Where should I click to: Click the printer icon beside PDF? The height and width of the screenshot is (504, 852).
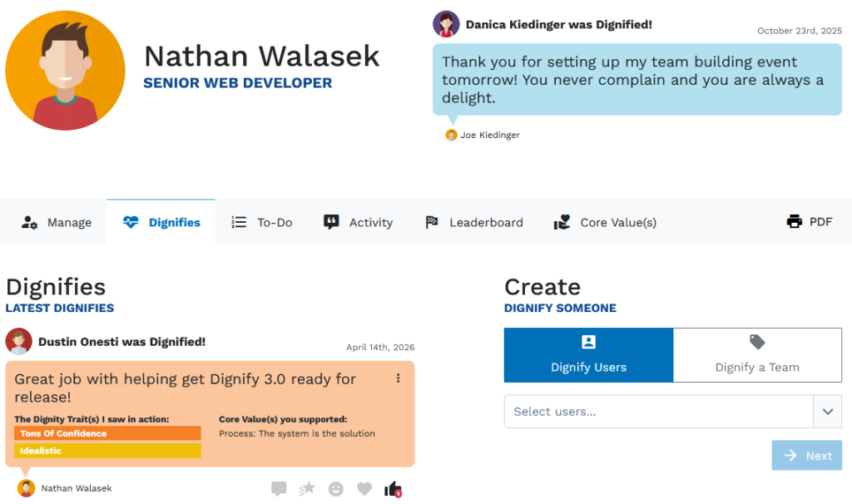click(794, 222)
